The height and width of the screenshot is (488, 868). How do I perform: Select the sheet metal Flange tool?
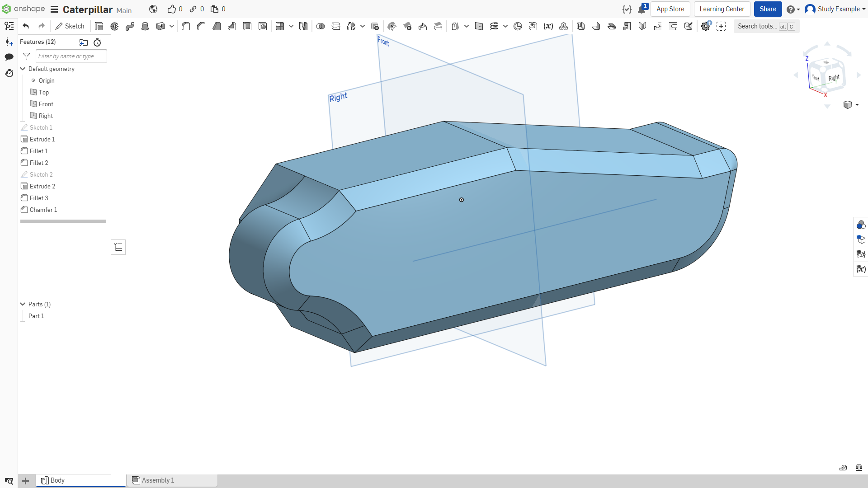point(596,26)
